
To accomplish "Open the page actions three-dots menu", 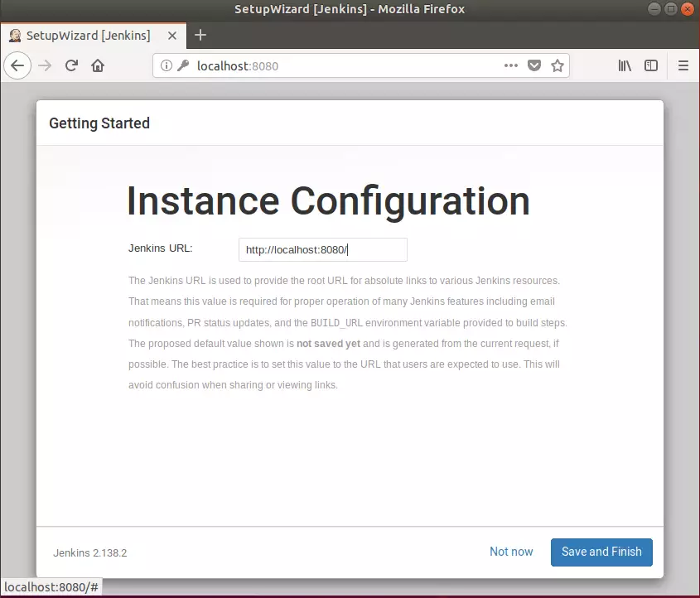I will coord(511,65).
